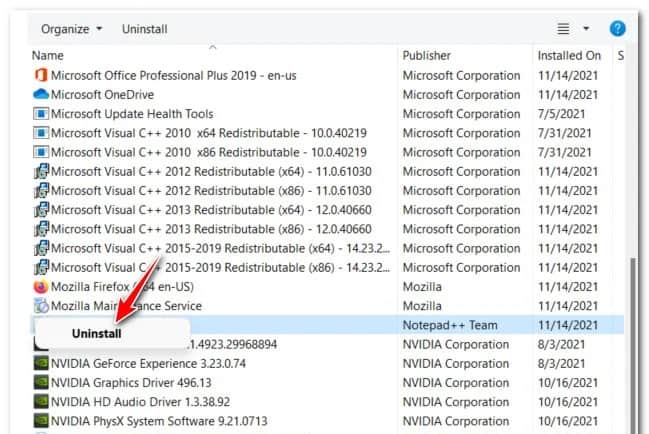649x434 pixels.
Task: Select NVIDIA GeForce Experience 3.23.0.74
Action: 148,364
